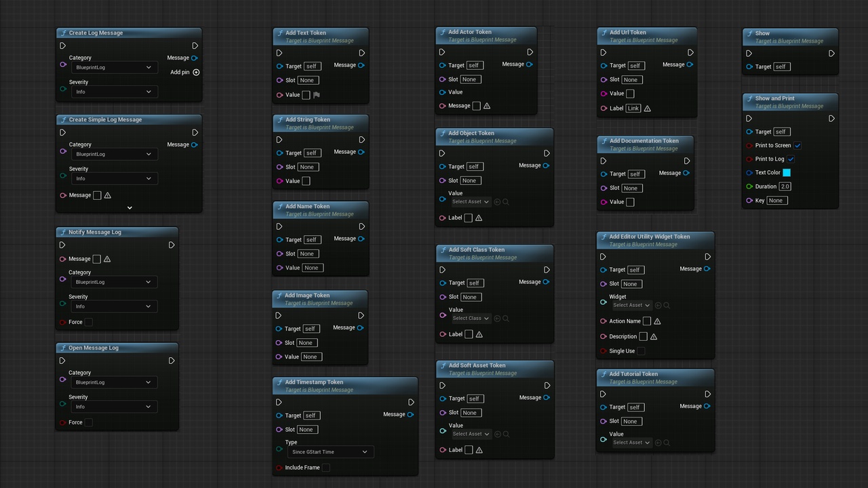Open the Severity dropdown in Notify Message Log

(x=114, y=306)
